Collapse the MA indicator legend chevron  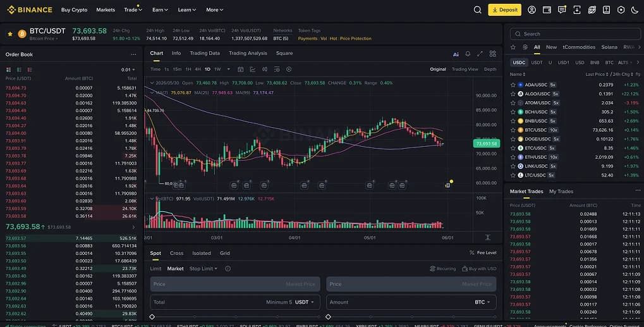(x=152, y=93)
